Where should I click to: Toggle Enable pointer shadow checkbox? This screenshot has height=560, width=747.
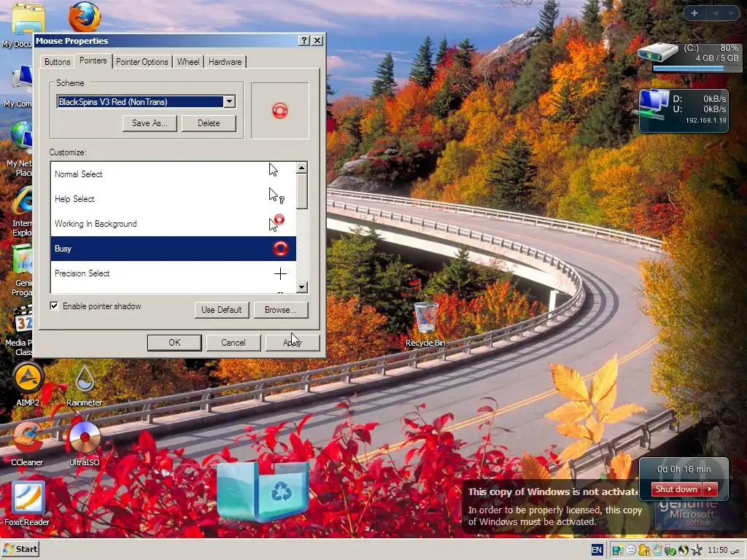coord(54,306)
